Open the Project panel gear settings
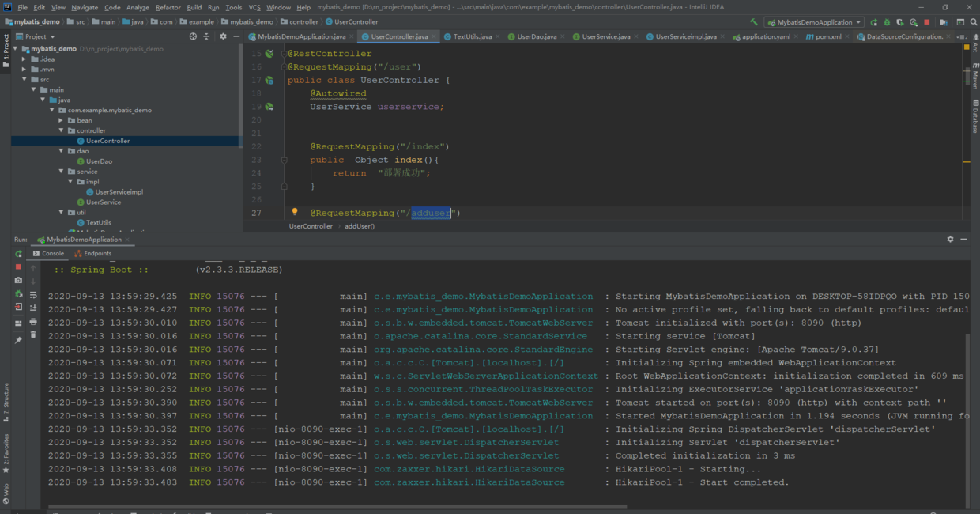Viewport: 980px width, 514px height. pyautogui.click(x=223, y=36)
